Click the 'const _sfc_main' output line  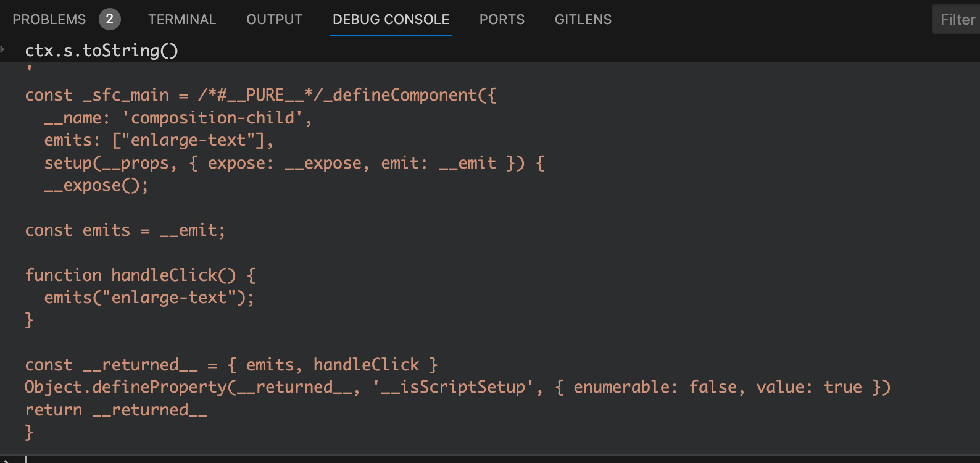pyautogui.click(x=260, y=95)
